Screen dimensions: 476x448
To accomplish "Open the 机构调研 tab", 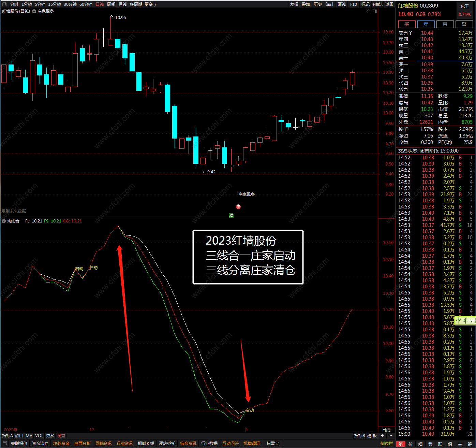I will (252, 444).
